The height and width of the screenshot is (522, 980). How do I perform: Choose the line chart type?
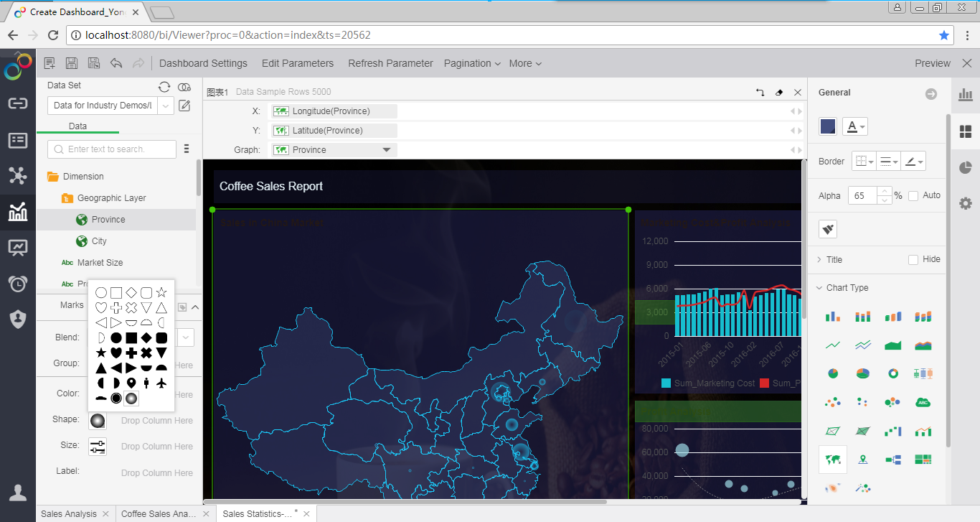833,345
